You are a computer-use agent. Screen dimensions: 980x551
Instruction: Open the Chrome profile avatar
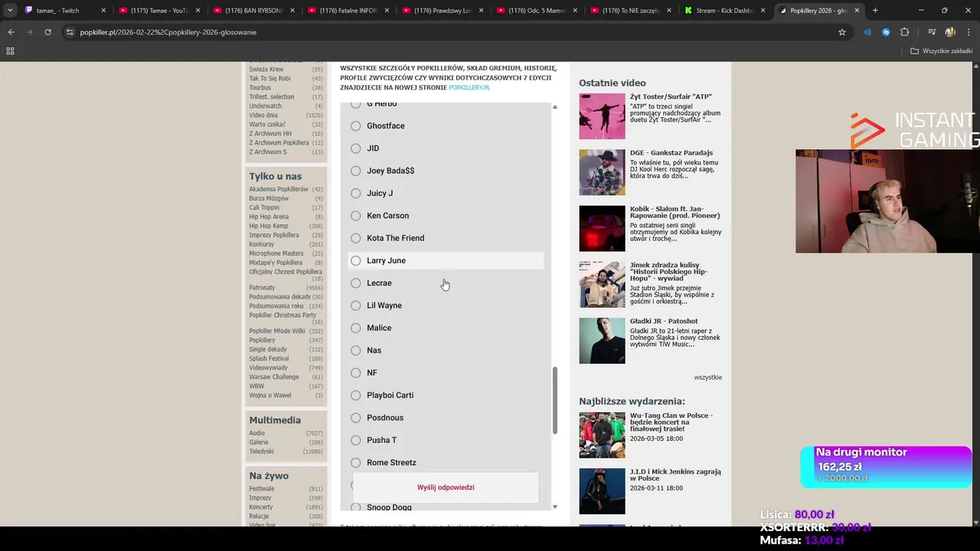[950, 32]
